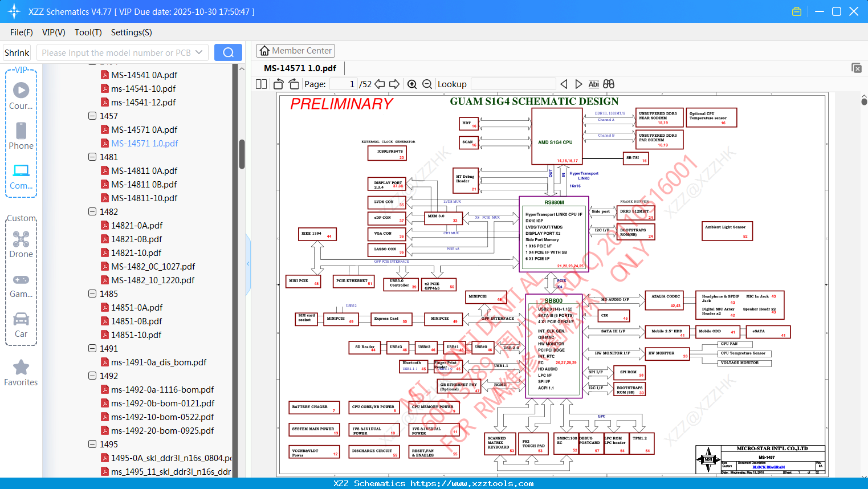Open ms-14541-12.pdf

(143, 102)
